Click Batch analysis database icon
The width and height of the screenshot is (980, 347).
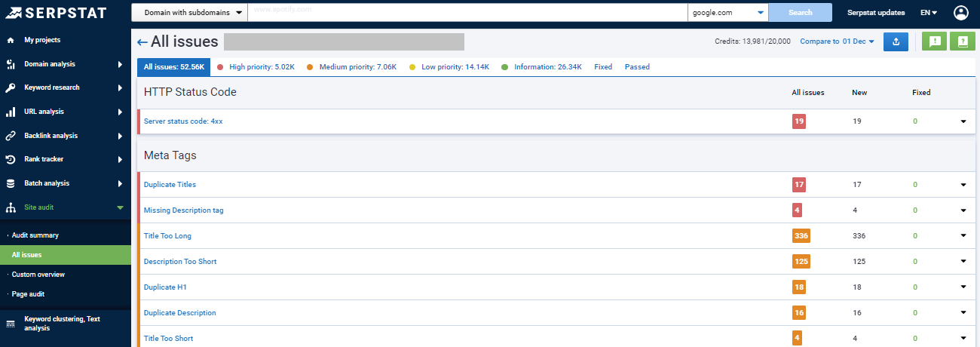11,183
